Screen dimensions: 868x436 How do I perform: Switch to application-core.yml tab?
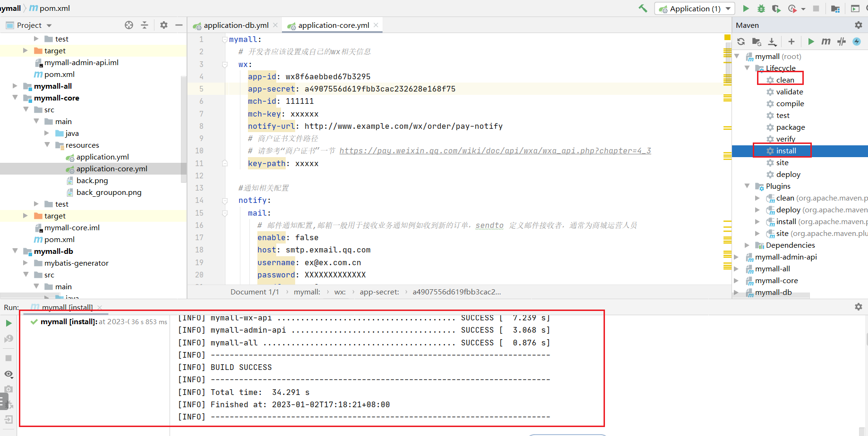[x=334, y=25]
